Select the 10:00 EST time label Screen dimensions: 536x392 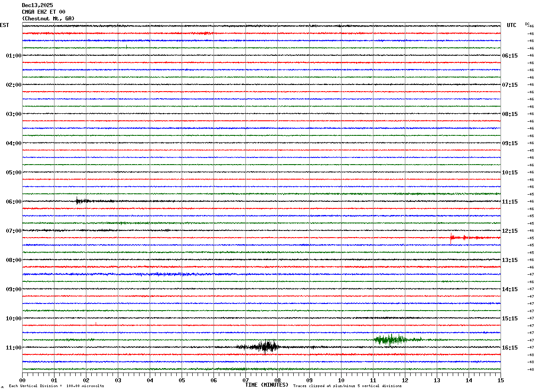click(13, 319)
